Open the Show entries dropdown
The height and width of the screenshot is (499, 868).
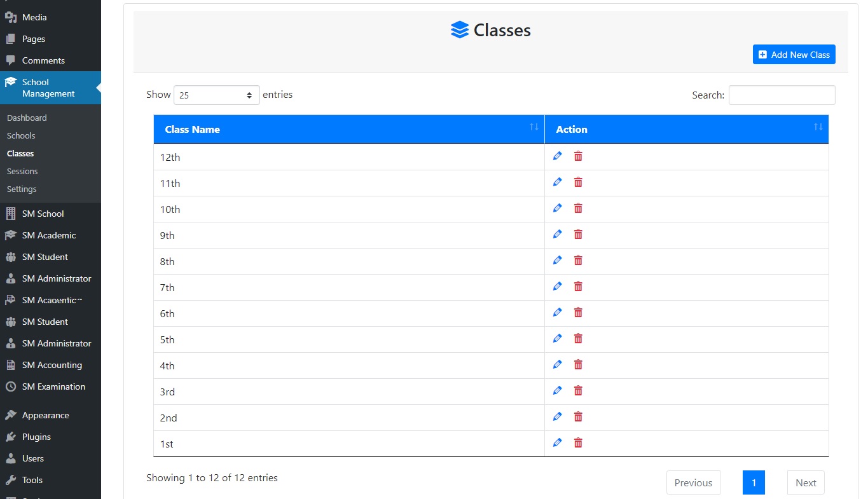coord(217,95)
